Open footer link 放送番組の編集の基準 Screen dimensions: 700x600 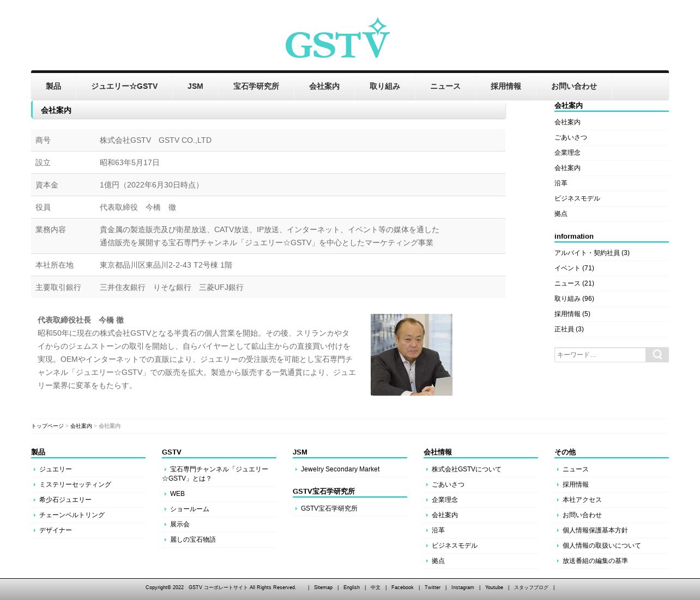[x=595, y=561]
